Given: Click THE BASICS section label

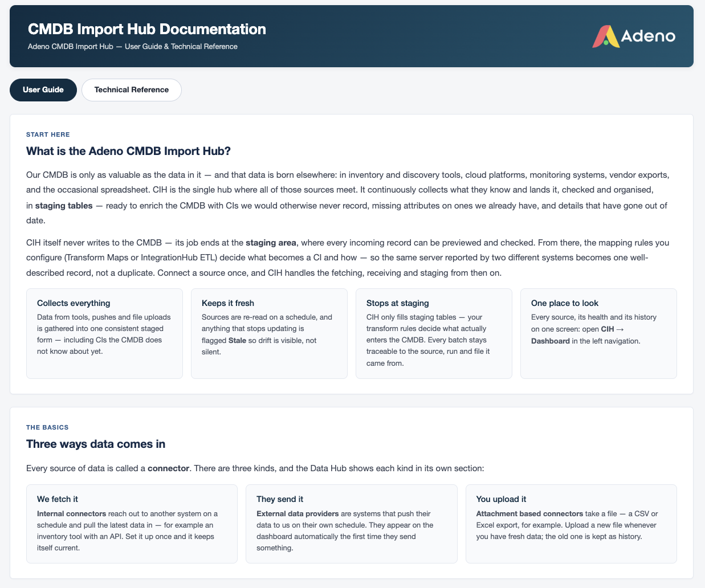Looking at the screenshot, I should 47,427.
